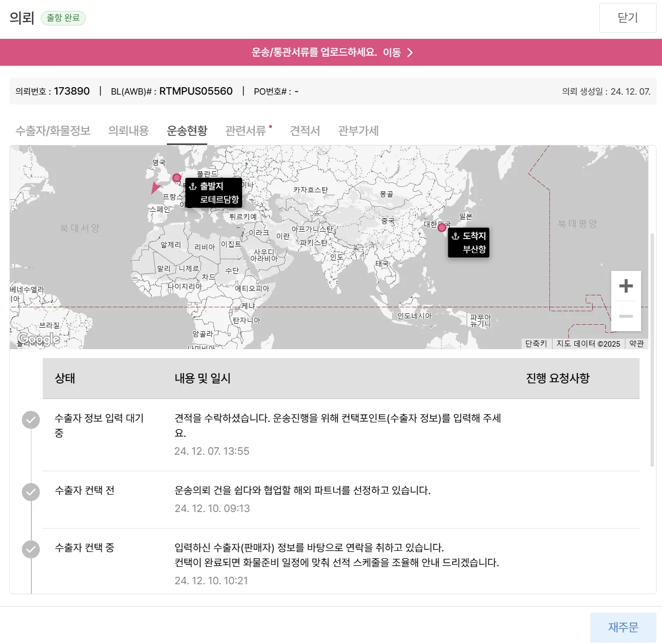Click check icon for 수출자 정보 입력 대기 중
This screenshot has width=662, height=644.
coord(31,420)
